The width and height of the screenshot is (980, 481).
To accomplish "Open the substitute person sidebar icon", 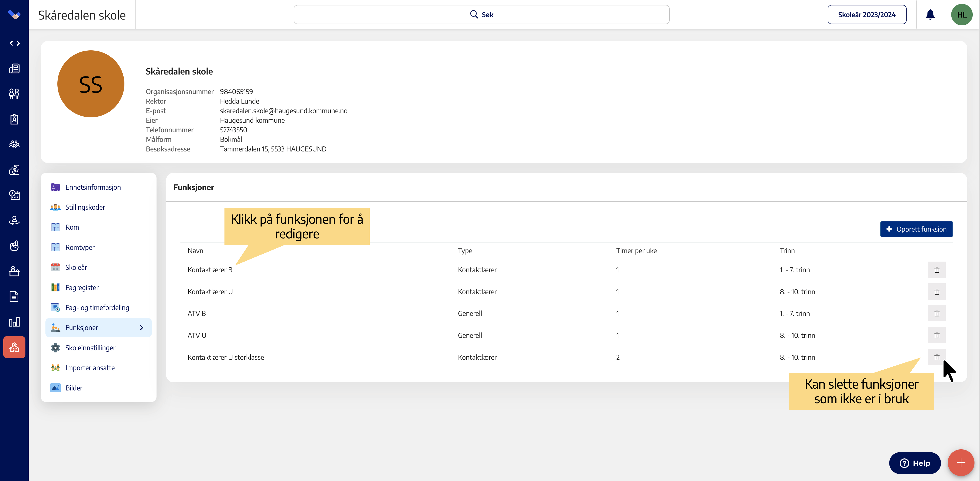I will click(x=15, y=221).
